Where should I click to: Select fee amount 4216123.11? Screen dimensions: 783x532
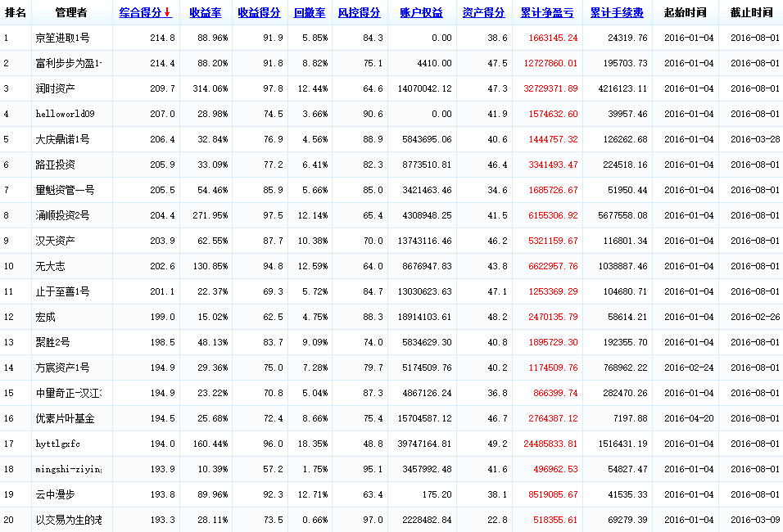(622, 89)
